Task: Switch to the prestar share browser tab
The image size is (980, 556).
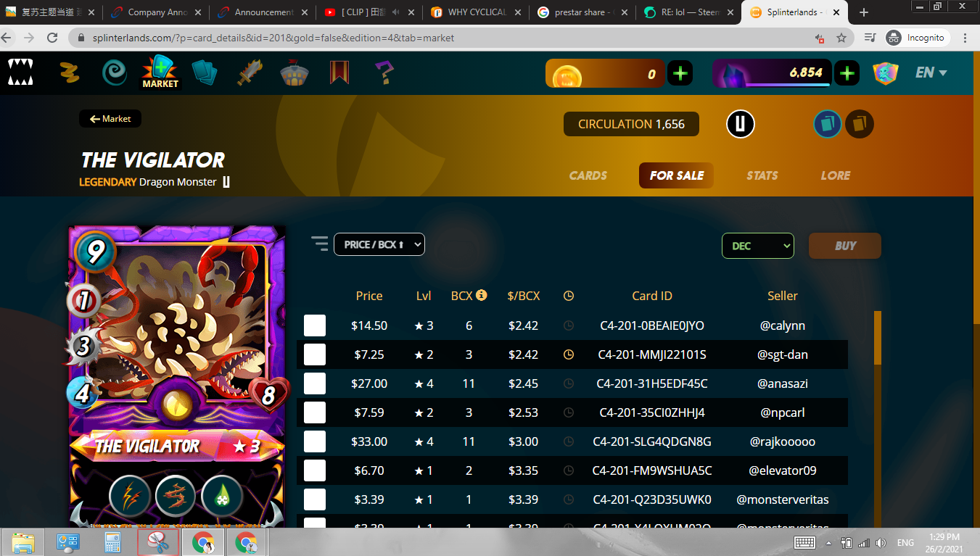Action: coord(583,12)
